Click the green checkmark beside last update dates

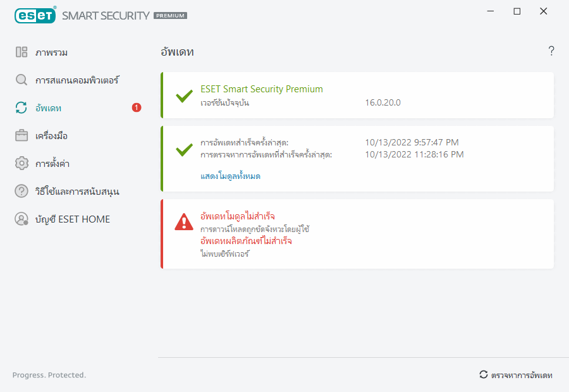tap(184, 149)
